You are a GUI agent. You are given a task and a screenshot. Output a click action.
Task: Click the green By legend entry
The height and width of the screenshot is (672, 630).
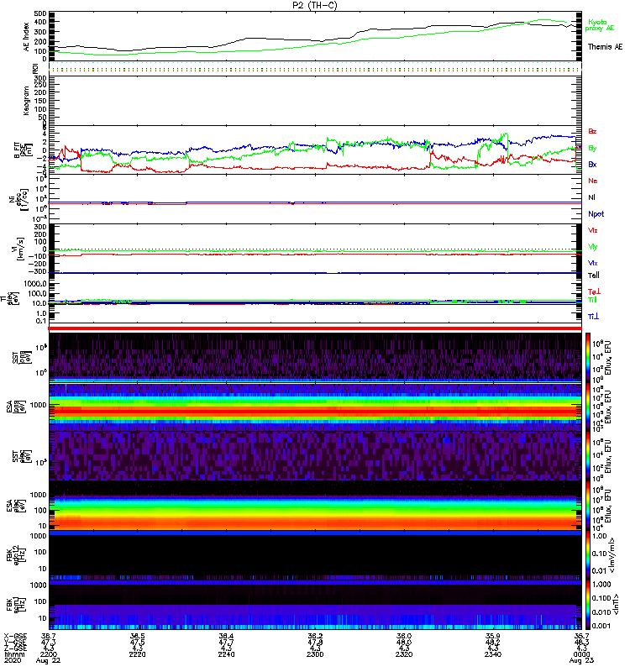[593, 148]
